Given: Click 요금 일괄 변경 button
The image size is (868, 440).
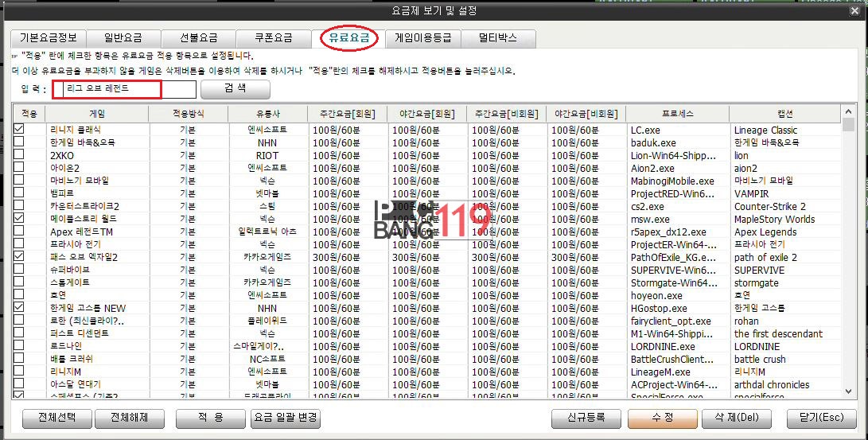Looking at the screenshot, I should [x=285, y=418].
